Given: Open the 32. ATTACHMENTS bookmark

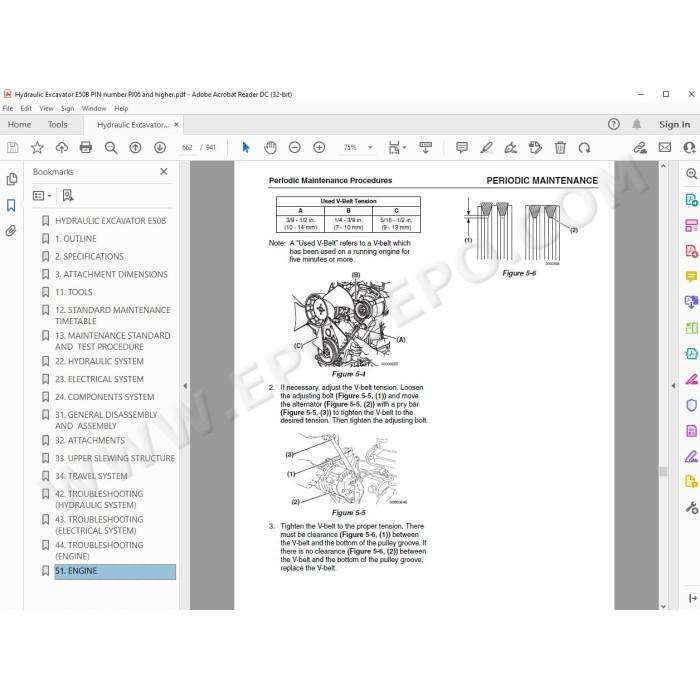Looking at the screenshot, I should click(x=90, y=440).
